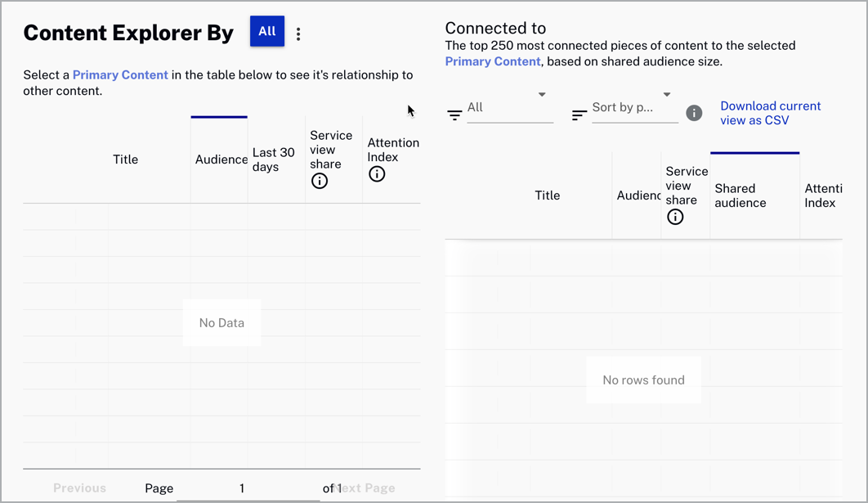Image resolution: width=868 pixels, height=503 pixels.
Task: Open the Primary Content link in left description
Action: 120,74
